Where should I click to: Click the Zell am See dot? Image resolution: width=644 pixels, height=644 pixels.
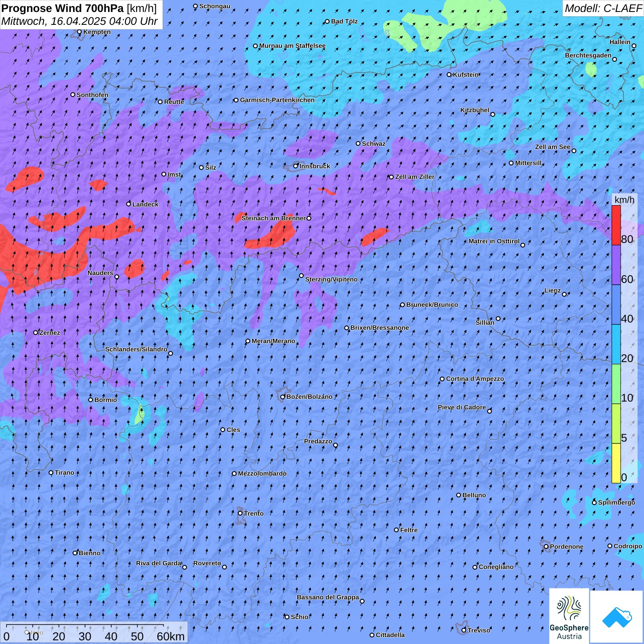[x=574, y=150]
